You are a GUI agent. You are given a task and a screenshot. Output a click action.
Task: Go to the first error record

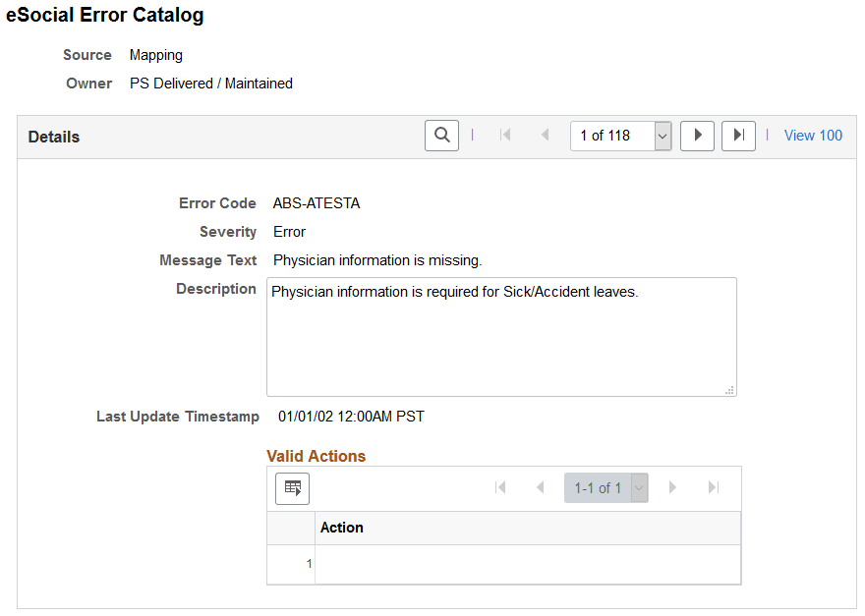pyautogui.click(x=505, y=135)
